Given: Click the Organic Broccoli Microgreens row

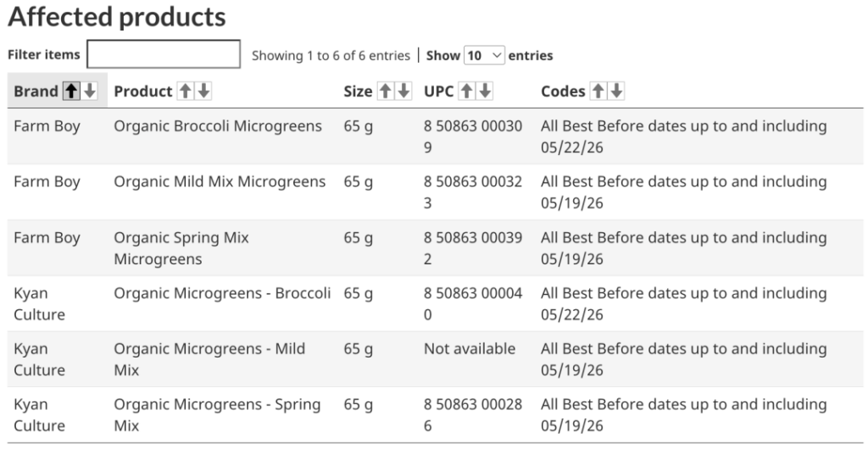Looking at the screenshot, I should click(435, 136).
